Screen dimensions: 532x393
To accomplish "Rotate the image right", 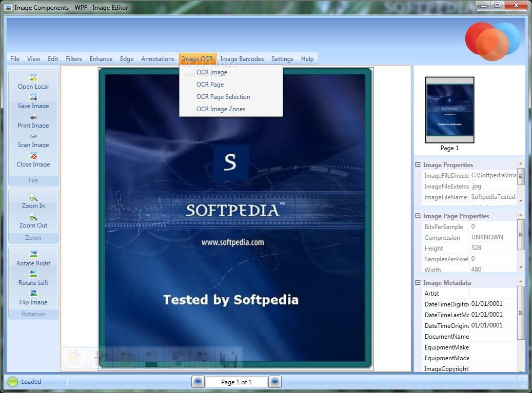I will [33, 259].
